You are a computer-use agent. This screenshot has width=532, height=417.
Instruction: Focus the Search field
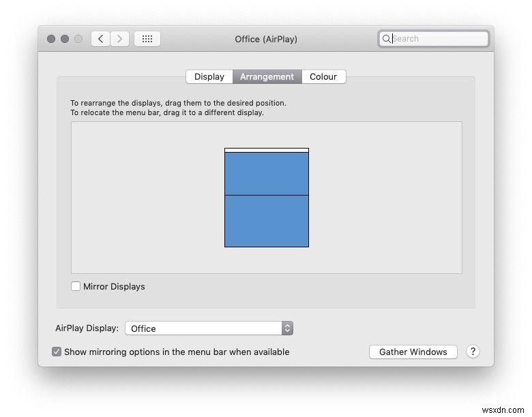[434, 39]
